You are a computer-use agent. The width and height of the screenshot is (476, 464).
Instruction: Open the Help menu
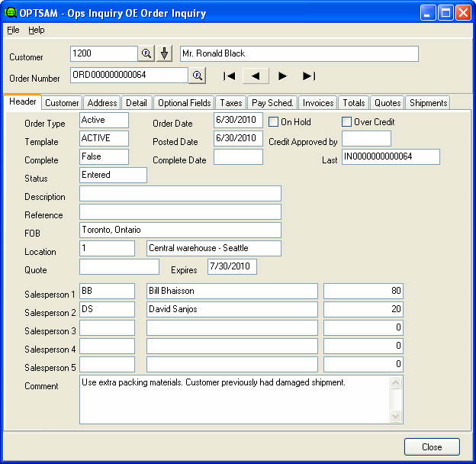[37, 30]
